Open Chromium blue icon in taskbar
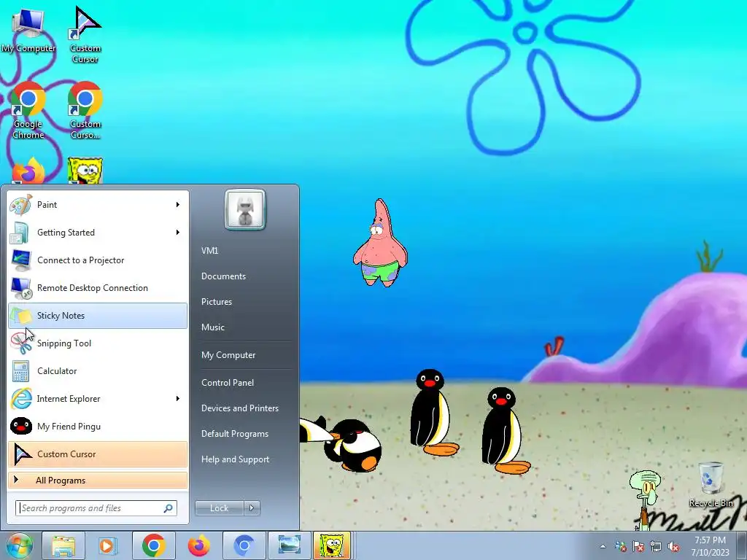Viewport: 747px width, 560px height. click(x=244, y=545)
